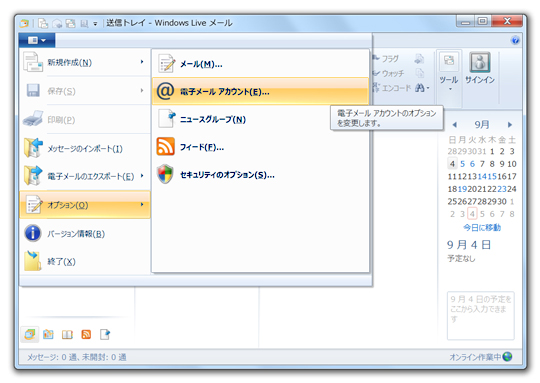
Task: Select calendar date 14
Action: (x=482, y=176)
